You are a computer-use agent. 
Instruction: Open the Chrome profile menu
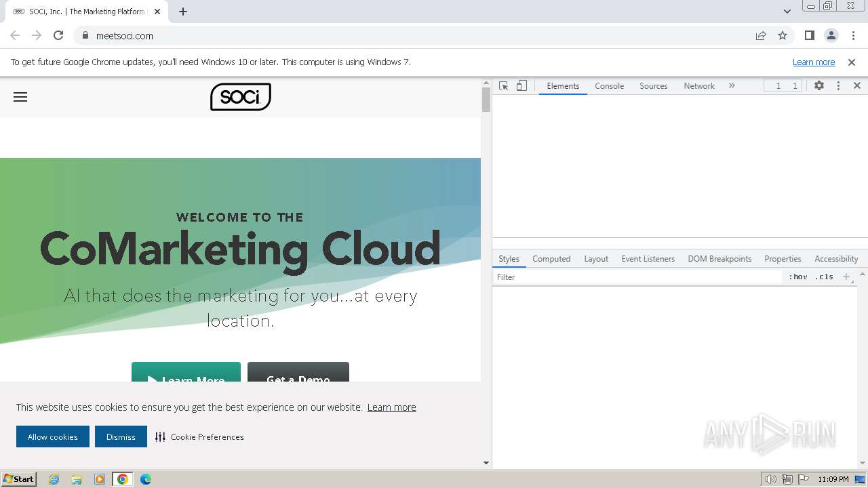831,35
